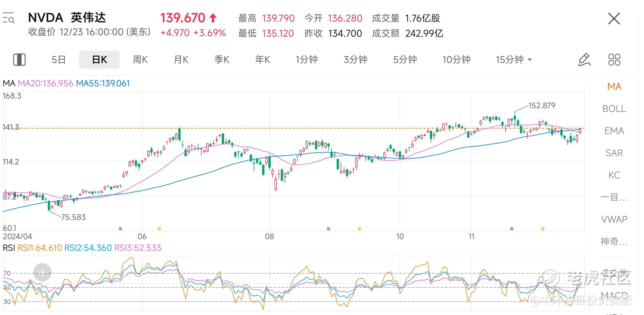Click the 昨收 134.700 value
The image size is (644, 315).
coord(345,34)
